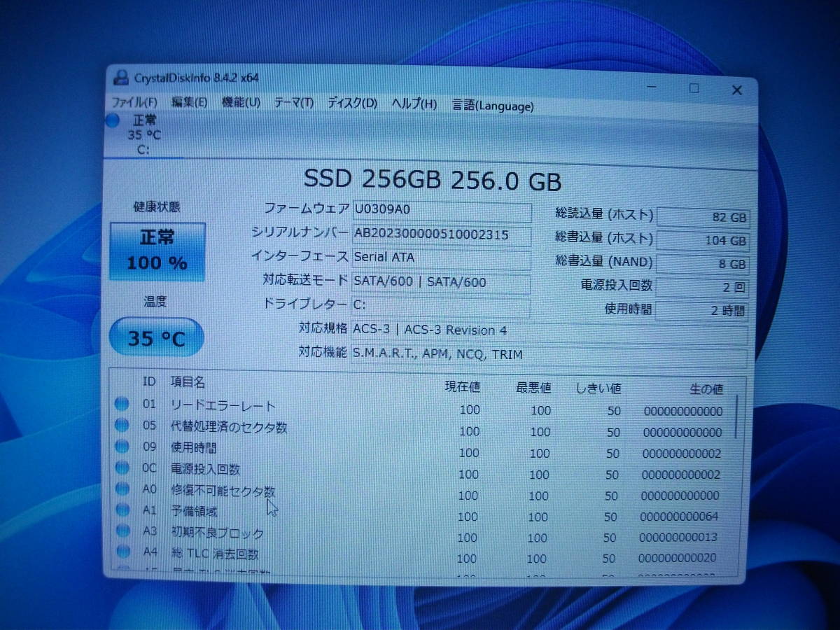Click the 35 °C temperature button

pos(157,337)
